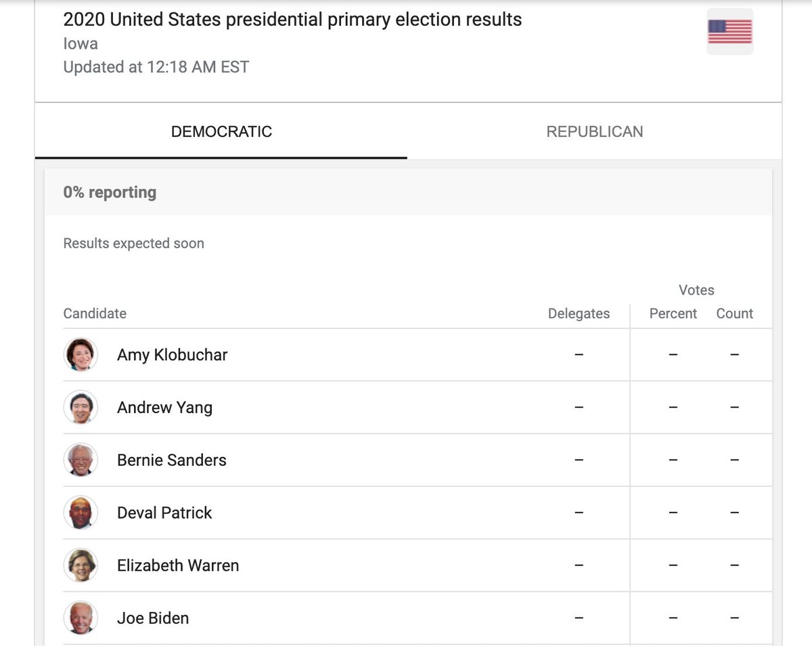
Task: Click Deval Patrick's portrait thumbnail
Action: [81, 513]
